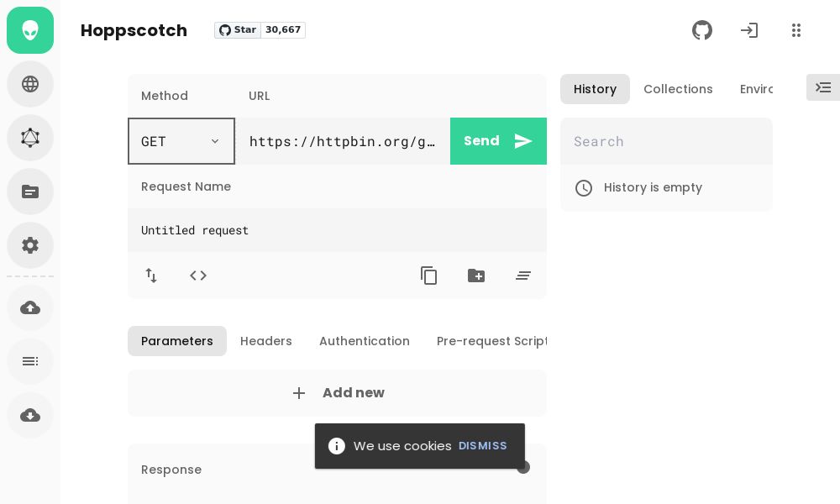Select the Authentication tab
This screenshot has height=504, width=840.
click(365, 341)
